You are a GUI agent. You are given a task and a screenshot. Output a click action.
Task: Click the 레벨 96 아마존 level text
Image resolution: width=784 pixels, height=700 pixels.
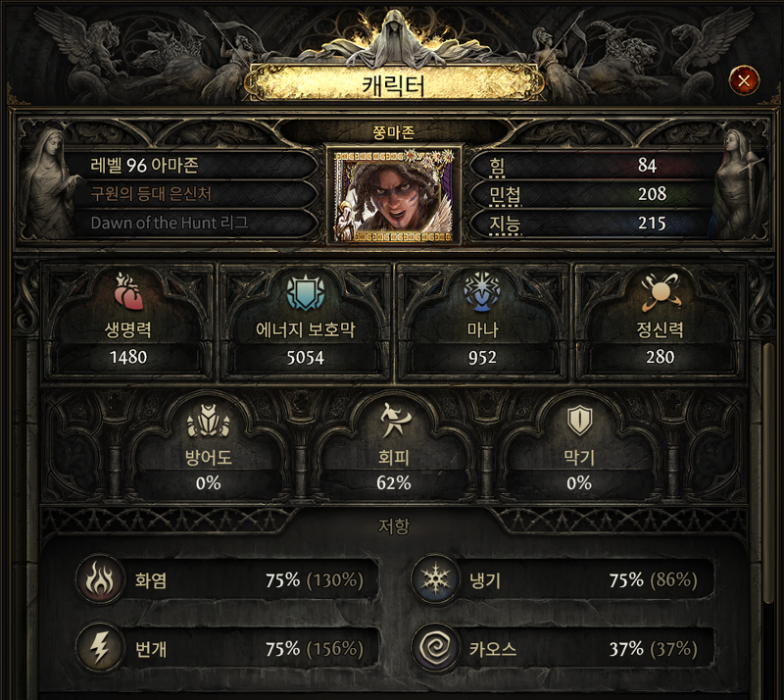pos(144,165)
